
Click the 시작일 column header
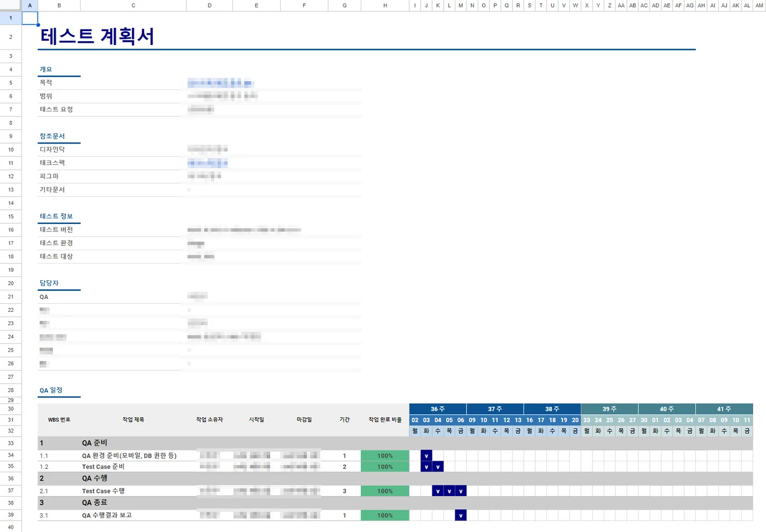click(x=257, y=419)
